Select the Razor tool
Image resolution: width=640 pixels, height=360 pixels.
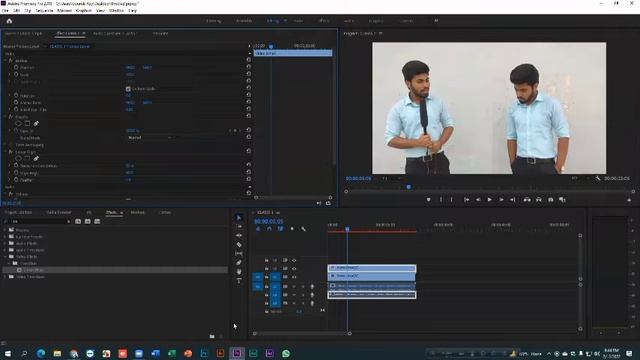[239, 244]
